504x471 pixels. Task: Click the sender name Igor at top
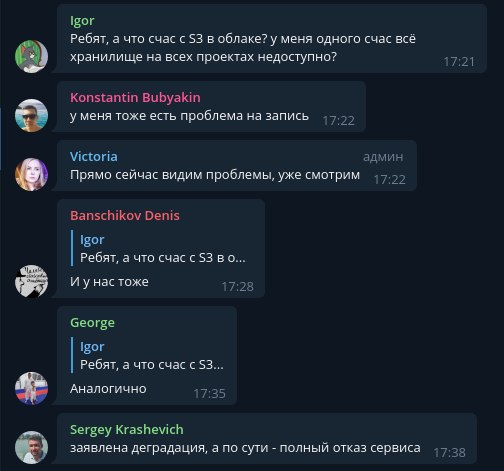[x=82, y=21]
